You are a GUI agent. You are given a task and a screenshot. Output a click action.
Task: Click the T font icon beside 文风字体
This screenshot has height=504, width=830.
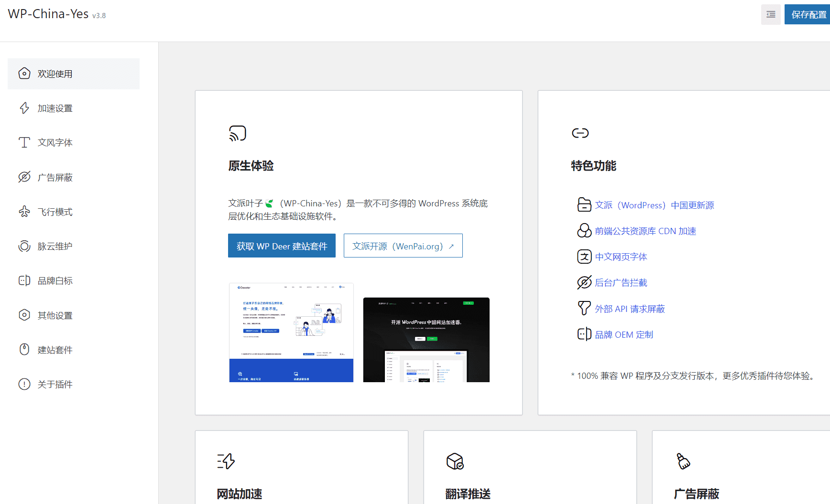tap(24, 142)
